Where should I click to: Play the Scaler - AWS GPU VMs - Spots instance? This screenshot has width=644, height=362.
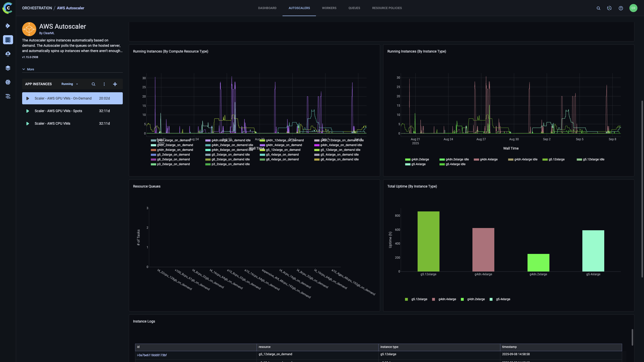click(28, 111)
